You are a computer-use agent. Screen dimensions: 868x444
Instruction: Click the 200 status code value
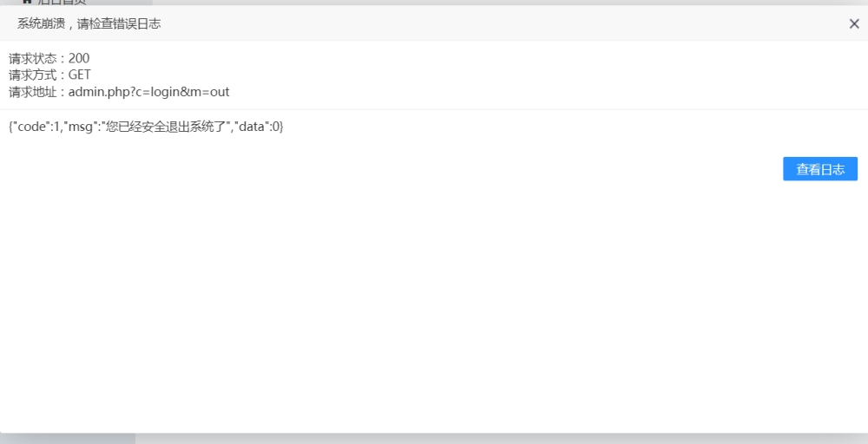point(79,58)
